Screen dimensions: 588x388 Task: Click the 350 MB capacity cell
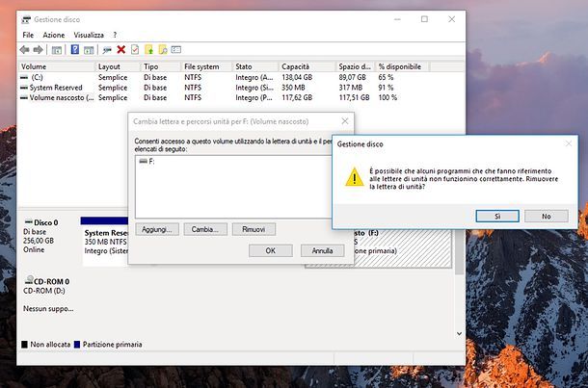[293, 88]
